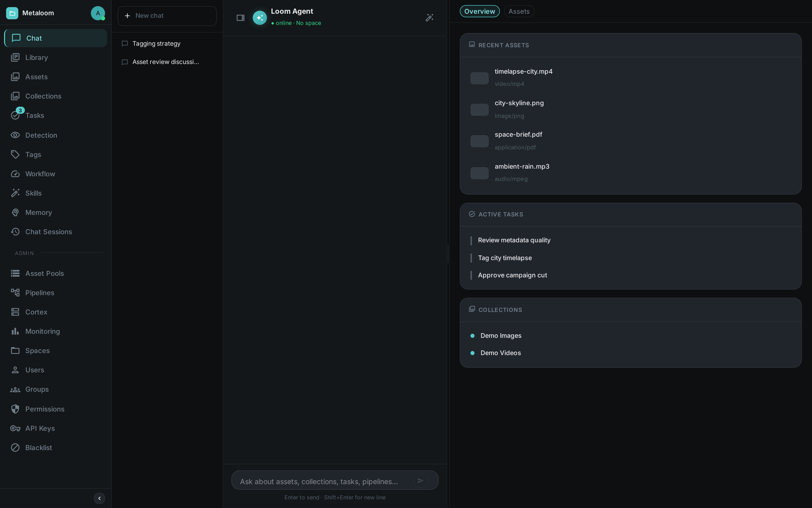Image resolution: width=812 pixels, height=508 pixels.
Task: Select the ambient-rain.mp3 file name
Action: pyautogui.click(x=522, y=167)
